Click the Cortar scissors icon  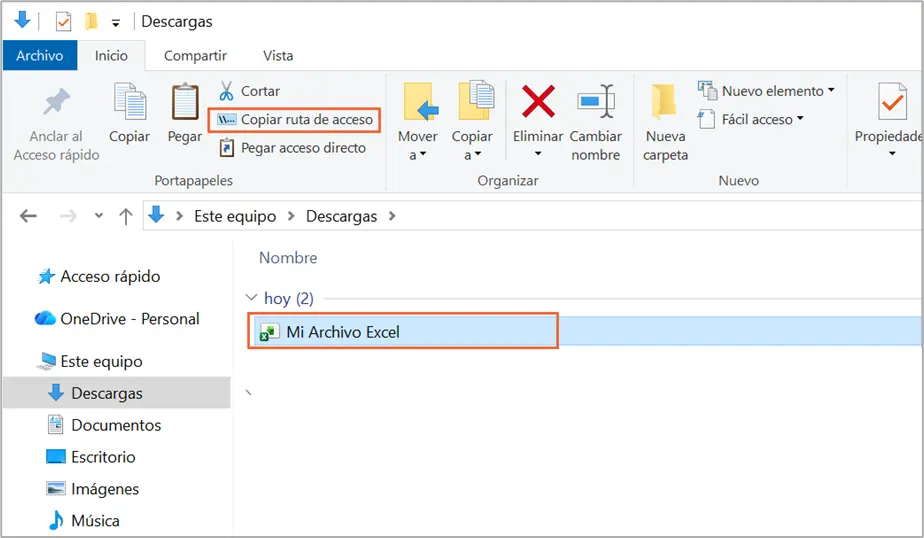(x=226, y=91)
